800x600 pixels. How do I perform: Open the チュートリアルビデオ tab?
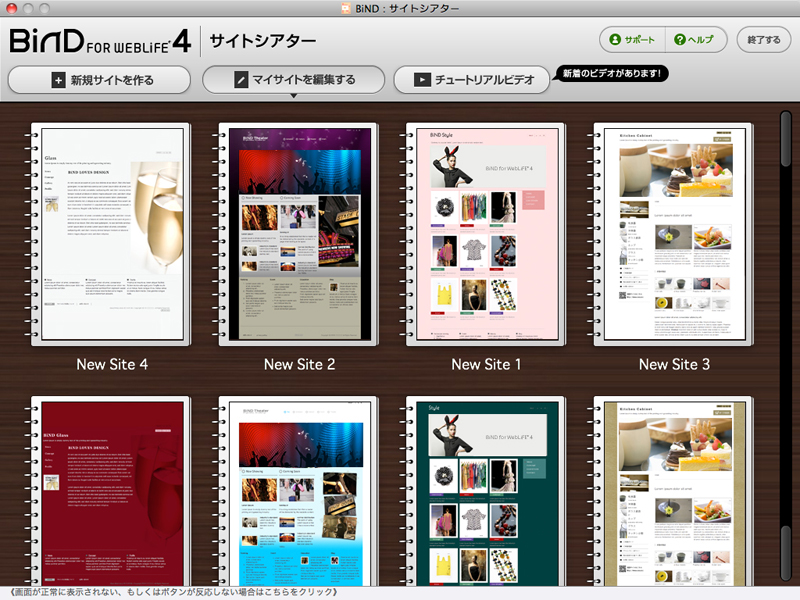point(471,80)
